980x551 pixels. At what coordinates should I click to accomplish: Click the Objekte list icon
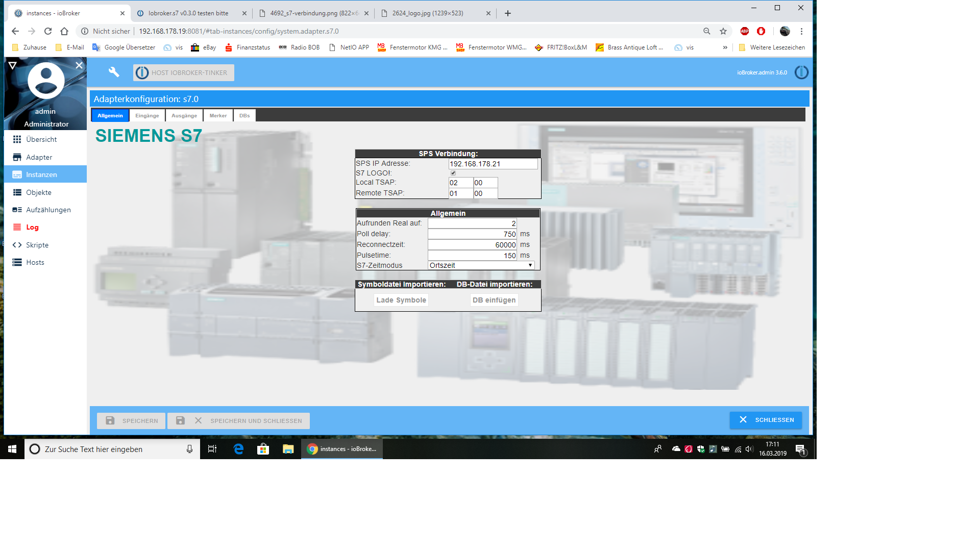[17, 192]
